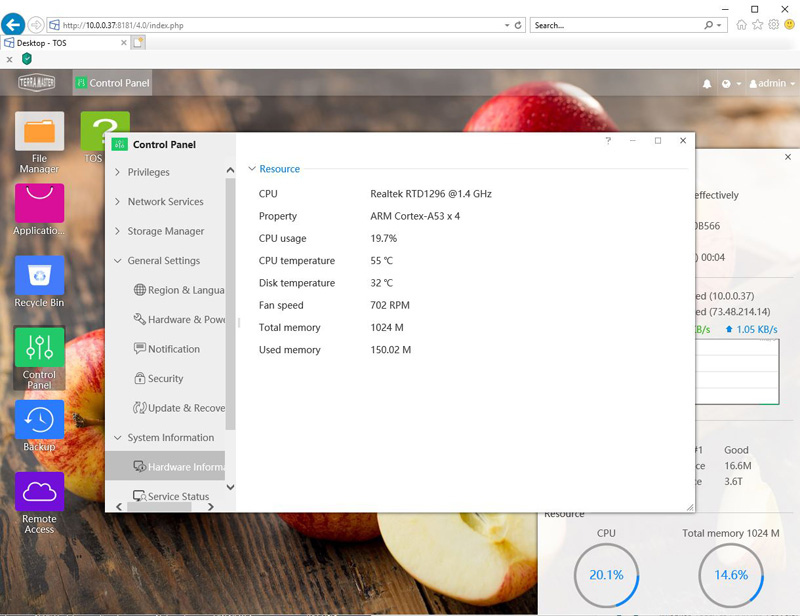This screenshot has width=800, height=616.
Task: Open the admin user dropdown
Action: click(x=765, y=84)
